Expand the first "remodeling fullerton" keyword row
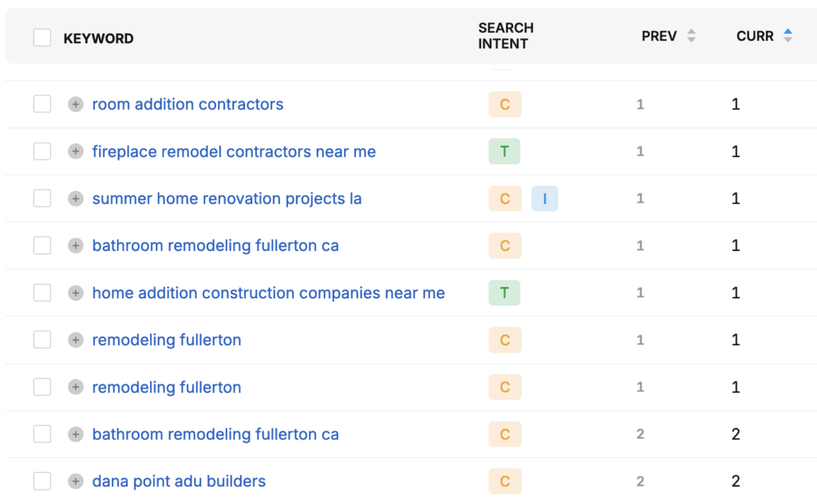817x504 pixels. tap(75, 339)
